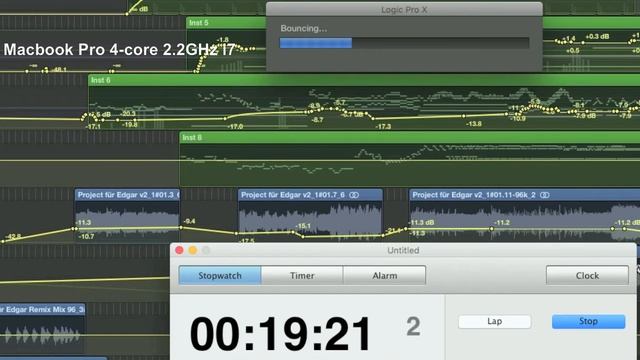This screenshot has width=640, height=360.
Task: Click the -13.8 automation point on Inst 6
Action: tap(464, 116)
